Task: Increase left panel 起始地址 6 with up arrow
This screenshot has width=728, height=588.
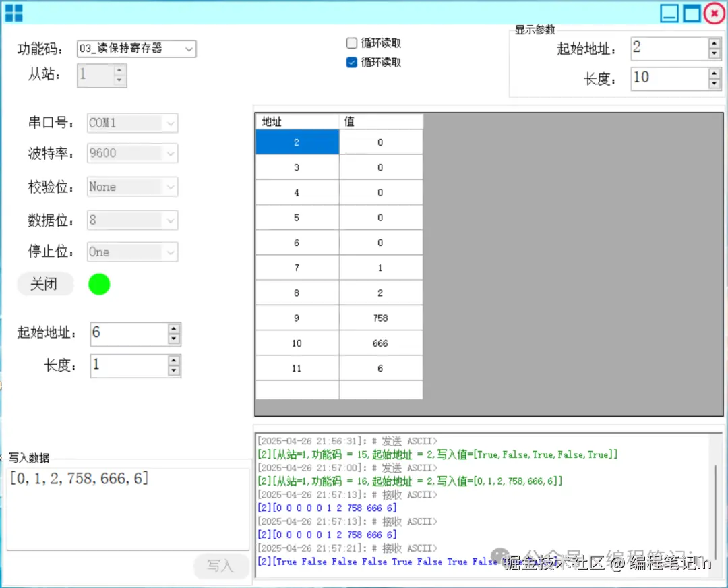Action: 174,328
